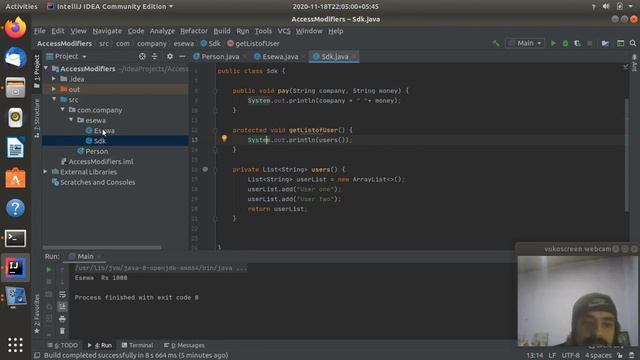Open the 0: Messages tool window button

tap(184, 345)
